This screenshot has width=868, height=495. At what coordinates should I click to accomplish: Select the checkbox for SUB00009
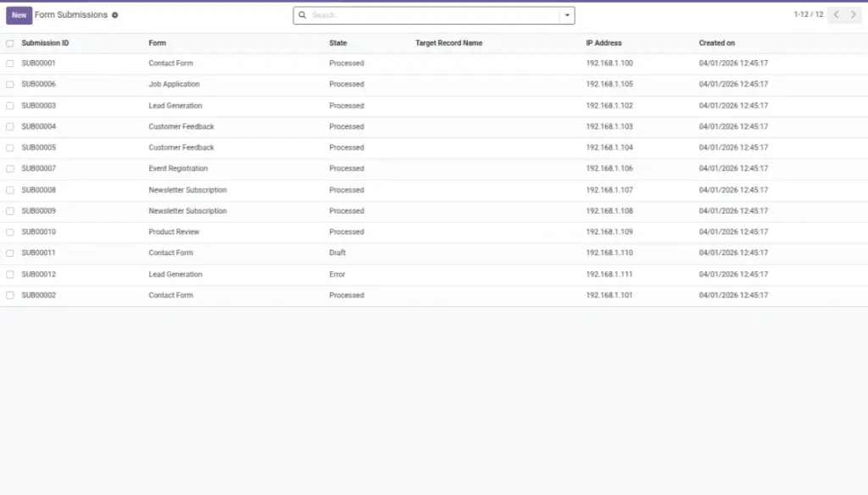coord(10,211)
